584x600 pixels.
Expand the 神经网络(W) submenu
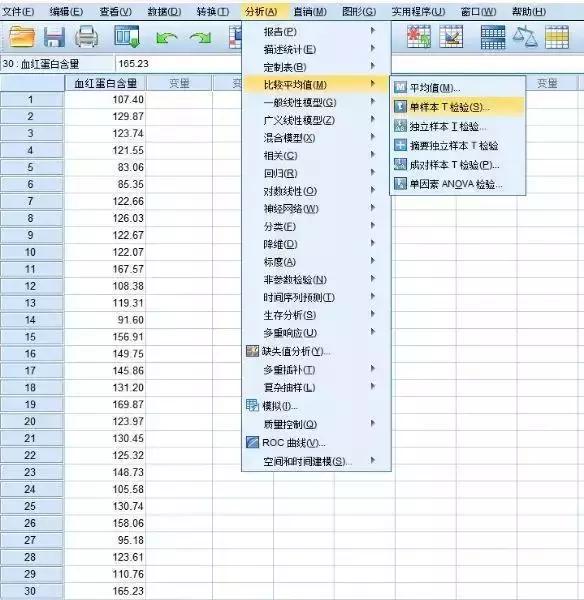pyautogui.click(x=316, y=209)
